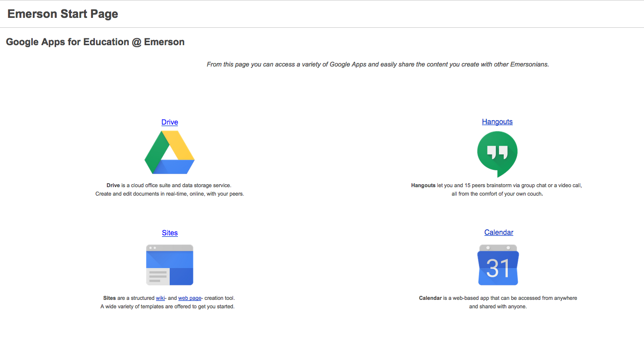Follow the Calendar link
Viewport: 644px width, 352px height.
499,232
